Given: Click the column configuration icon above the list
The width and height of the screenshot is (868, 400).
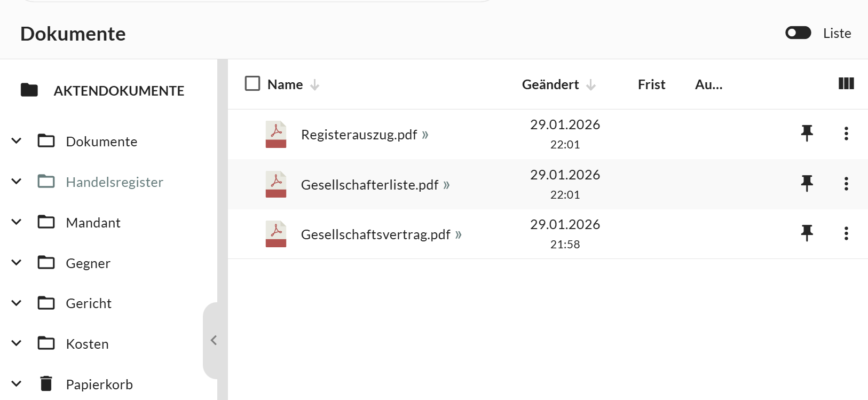Looking at the screenshot, I should coord(846,84).
